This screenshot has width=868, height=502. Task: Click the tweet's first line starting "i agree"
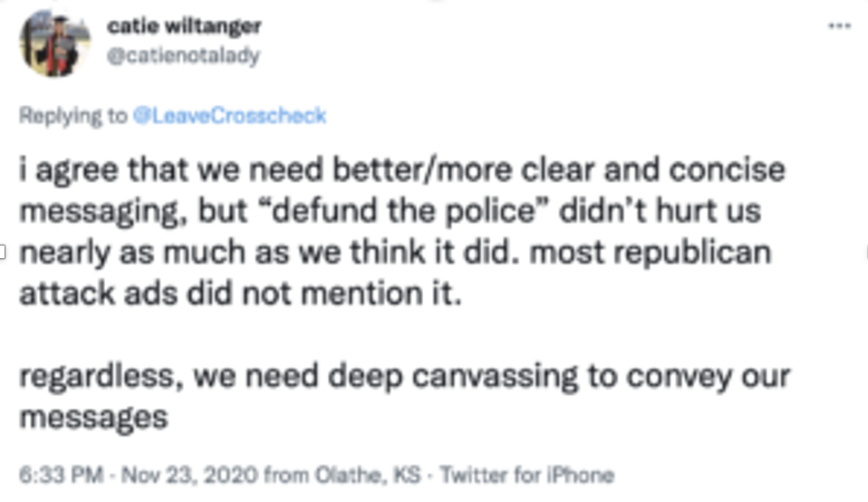point(401,169)
